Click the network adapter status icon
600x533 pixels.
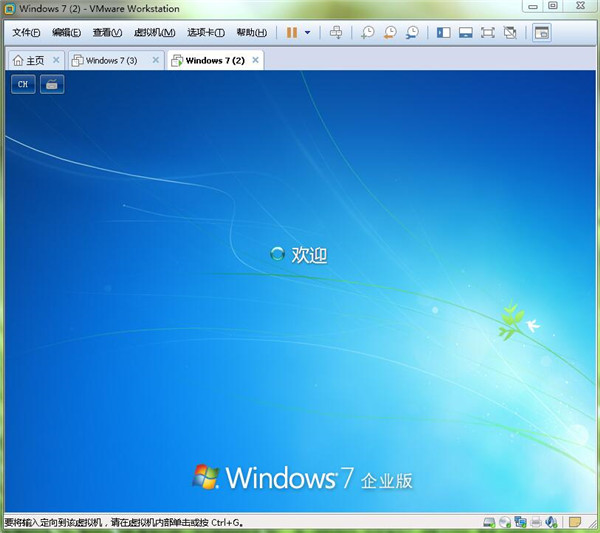520,522
